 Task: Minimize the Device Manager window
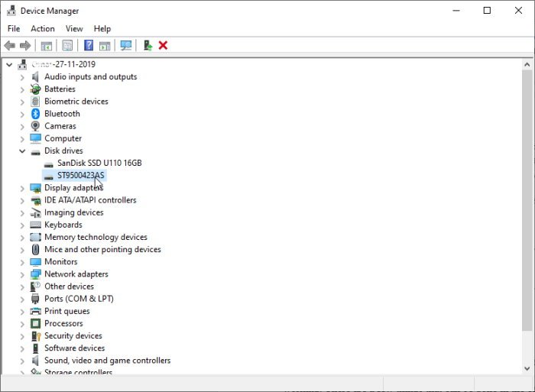(x=456, y=11)
